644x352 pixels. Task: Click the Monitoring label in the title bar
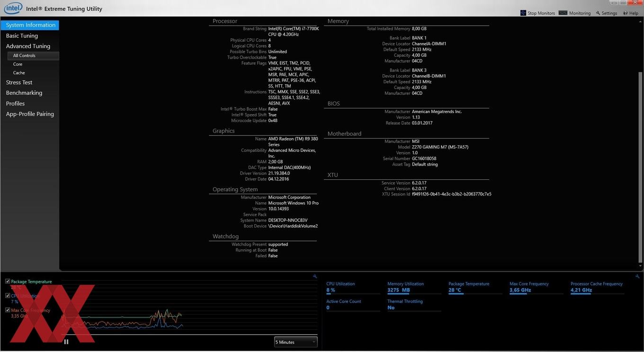pyautogui.click(x=580, y=13)
